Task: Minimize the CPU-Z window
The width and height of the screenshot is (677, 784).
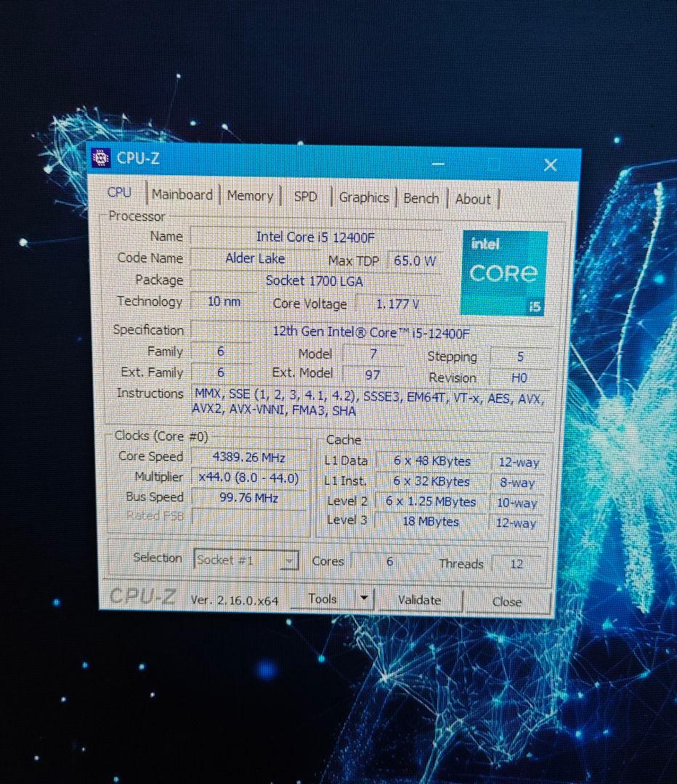Action: point(438,163)
